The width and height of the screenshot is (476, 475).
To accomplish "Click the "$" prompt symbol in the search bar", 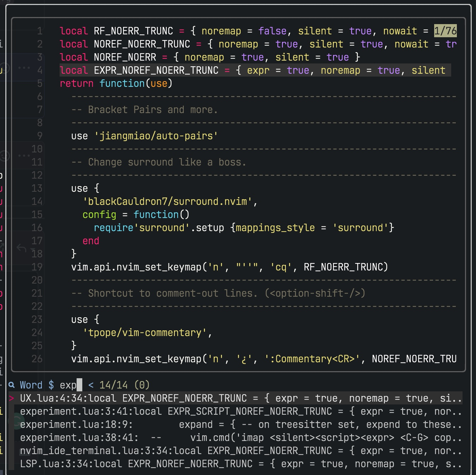I will click(51, 385).
